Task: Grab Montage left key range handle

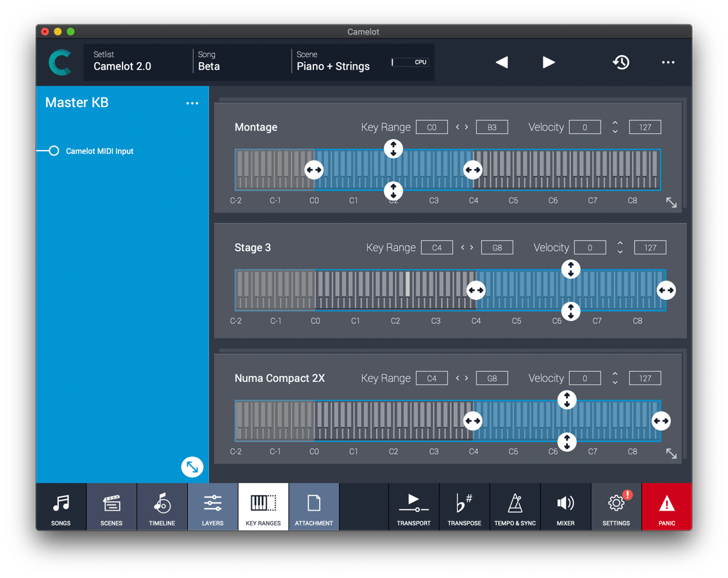Action: point(314,170)
